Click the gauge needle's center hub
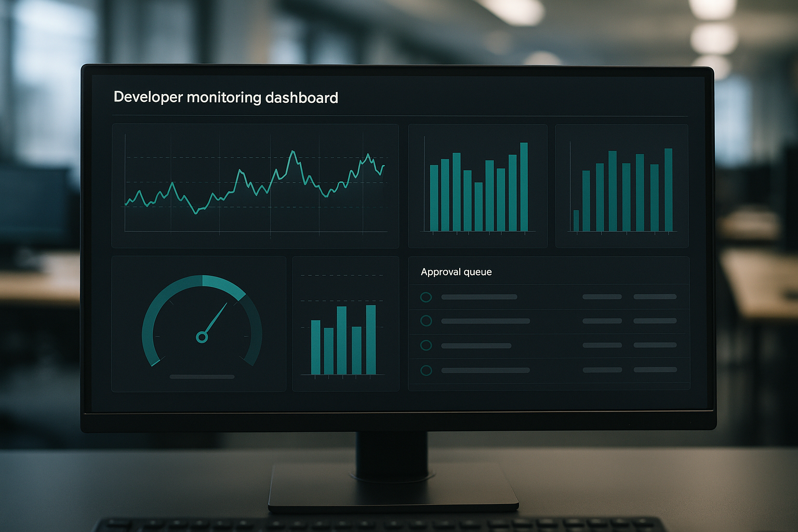This screenshot has width=798, height=532. coord(202,337)
